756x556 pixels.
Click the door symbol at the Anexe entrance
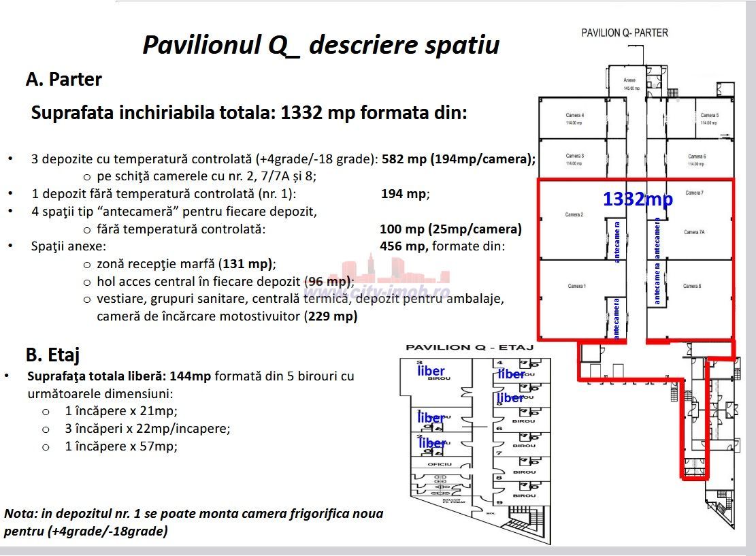click(648, 71)
